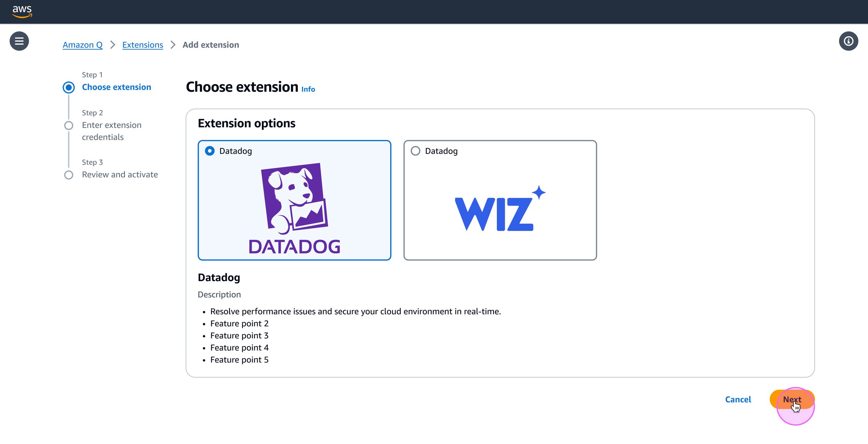Click the Choose extension step label
The image size is (868, 444).
click(116, 87)
